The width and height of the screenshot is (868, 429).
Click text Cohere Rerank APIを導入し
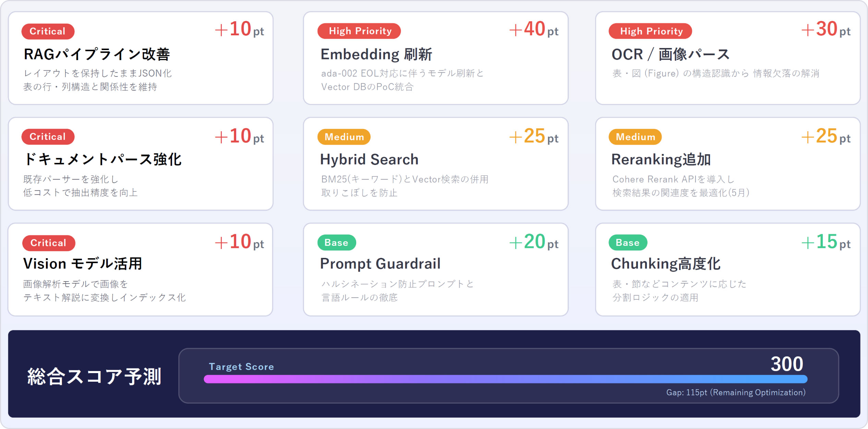(673, 179)
